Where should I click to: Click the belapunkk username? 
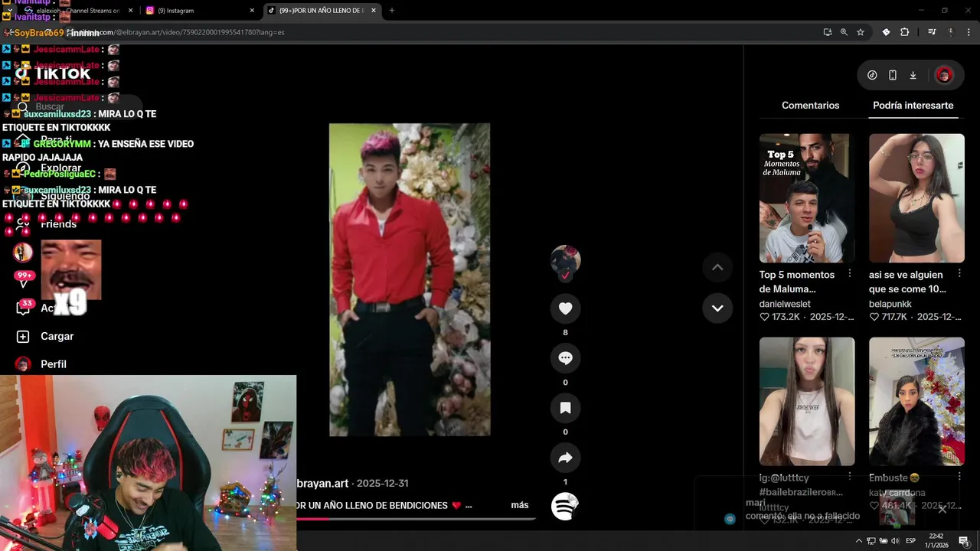pos(890,304)
